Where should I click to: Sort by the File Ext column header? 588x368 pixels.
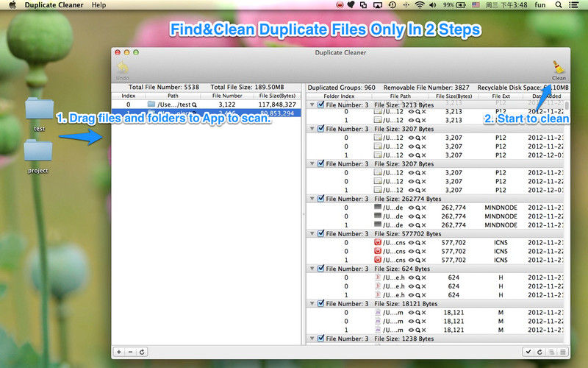(501, 96)
